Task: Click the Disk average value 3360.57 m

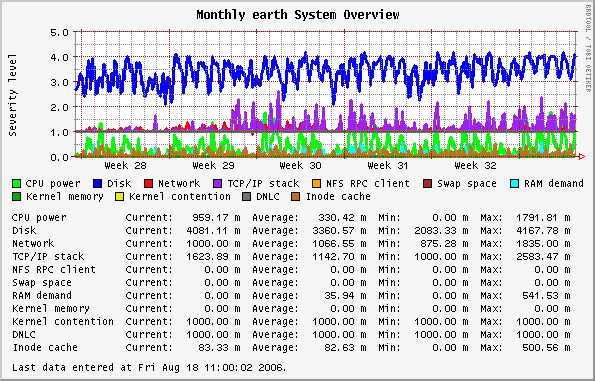Action: click(339, 231)
